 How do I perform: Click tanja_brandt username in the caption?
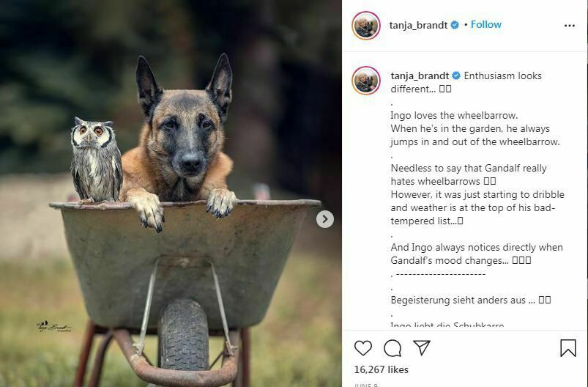tap(419, 75)
